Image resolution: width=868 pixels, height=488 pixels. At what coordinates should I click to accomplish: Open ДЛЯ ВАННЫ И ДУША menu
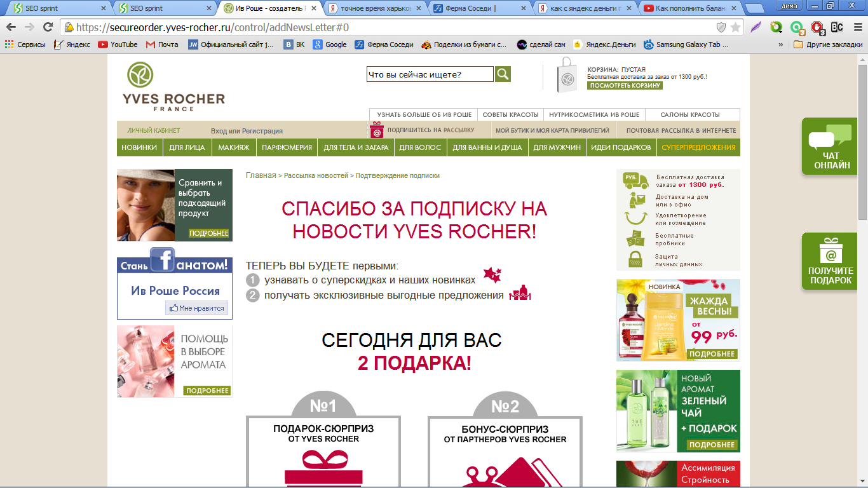(x=487, y=147)
